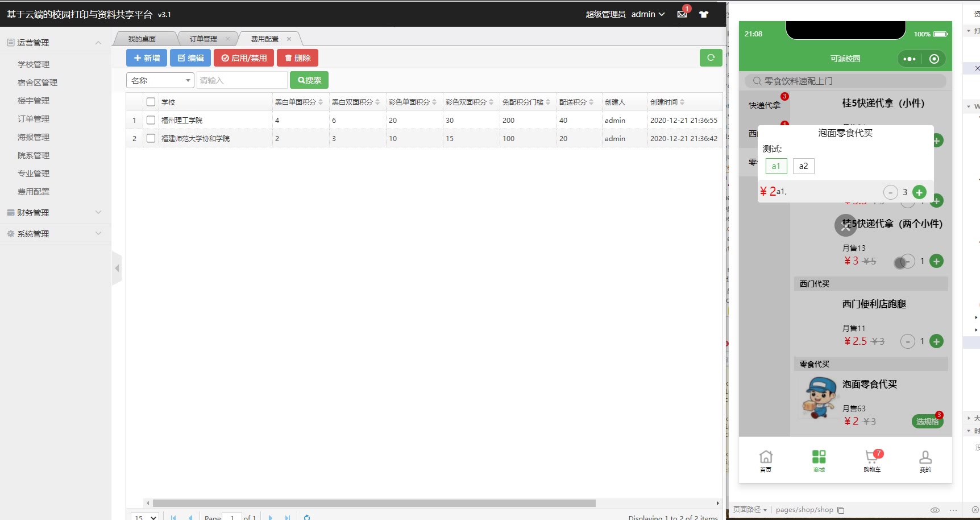Sort by 免配积分门槛 column
Screen dimensions: 980x520
[x=526, y=102]
